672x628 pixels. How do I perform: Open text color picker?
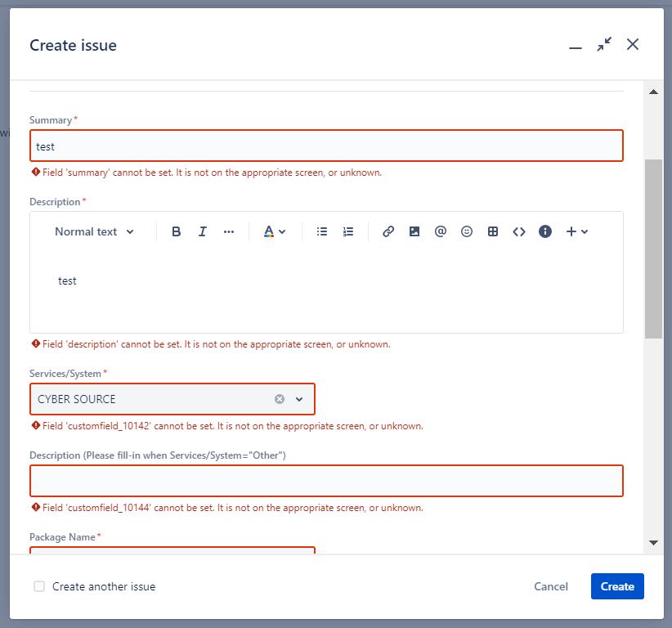pyautogui.click(x=275, y=231)
